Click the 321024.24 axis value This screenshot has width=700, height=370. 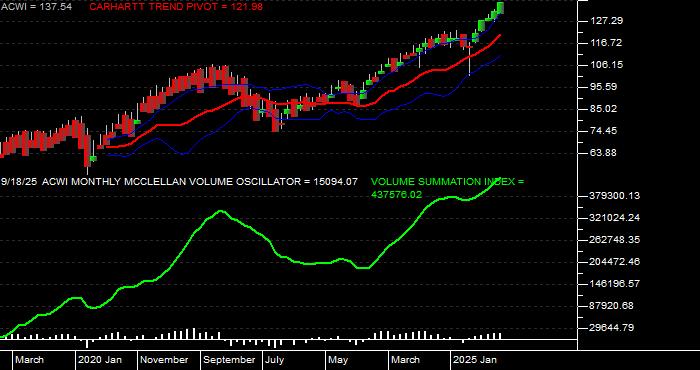point(614,218)
